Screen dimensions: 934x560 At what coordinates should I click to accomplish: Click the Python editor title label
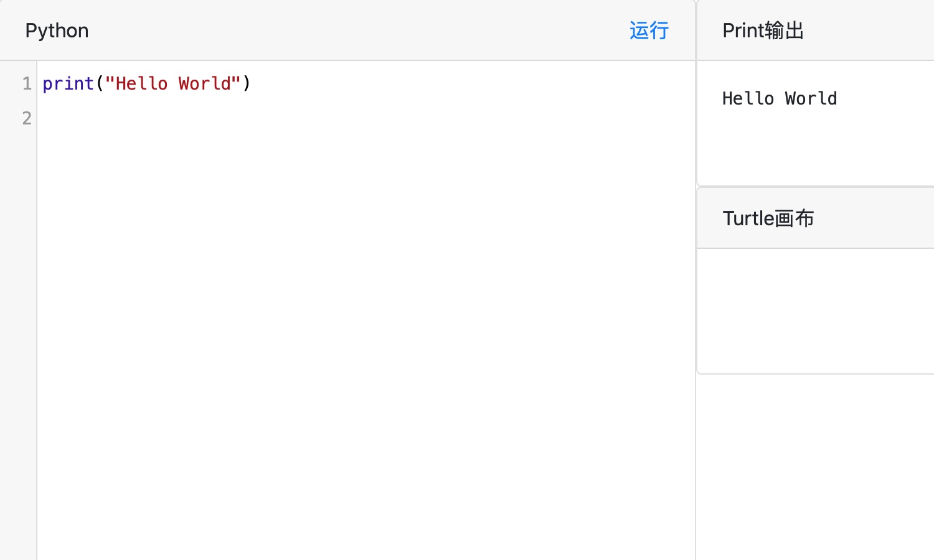(x=57, y=30)
